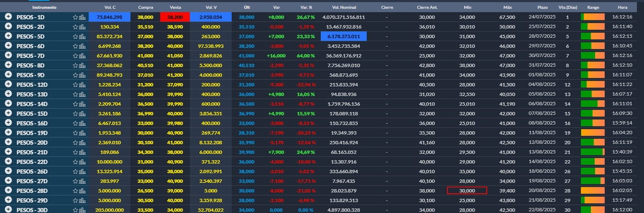Sort by the Var. % column header
This screenshot has height=213, width=644.
point(306,7)
